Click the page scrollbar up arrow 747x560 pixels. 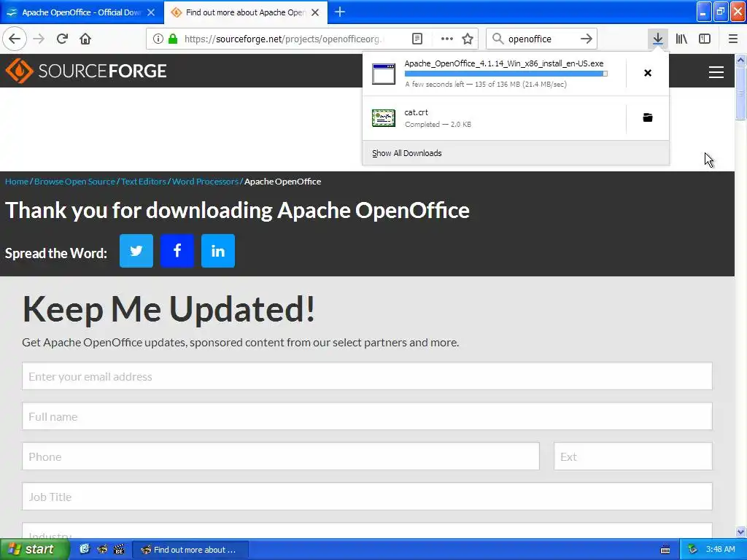click(741, 60)
